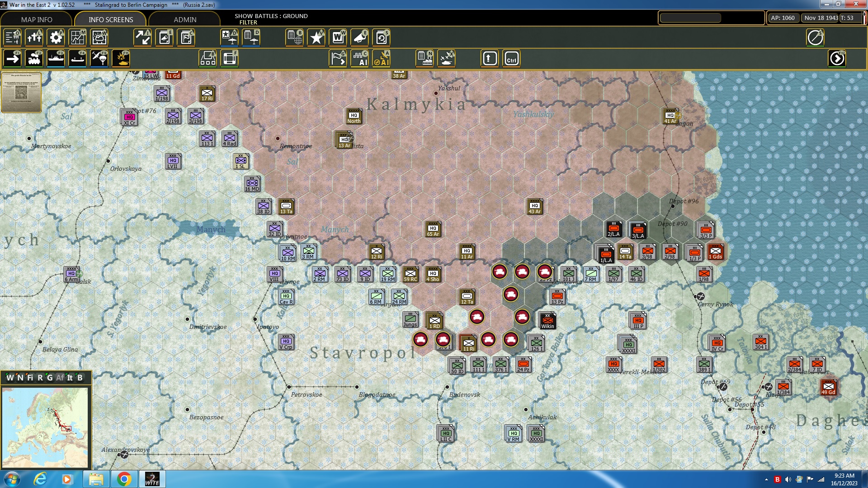Toggle the Ctrl modifier button

point(511,58)
